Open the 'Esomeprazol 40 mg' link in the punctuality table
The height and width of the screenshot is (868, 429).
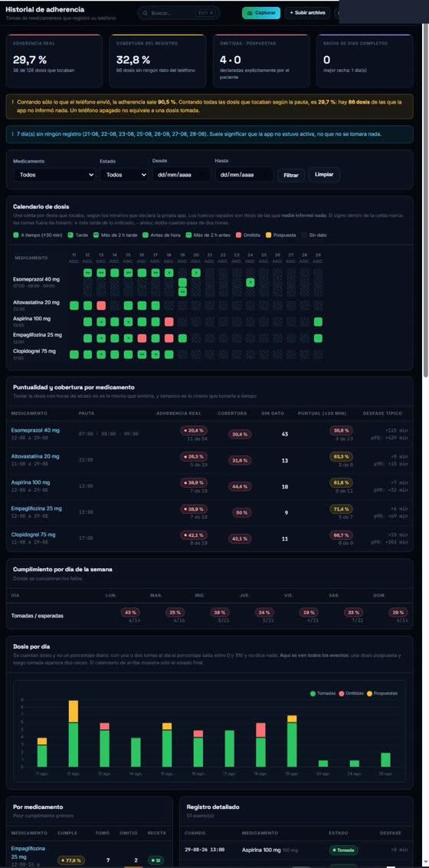pos(35,430)
